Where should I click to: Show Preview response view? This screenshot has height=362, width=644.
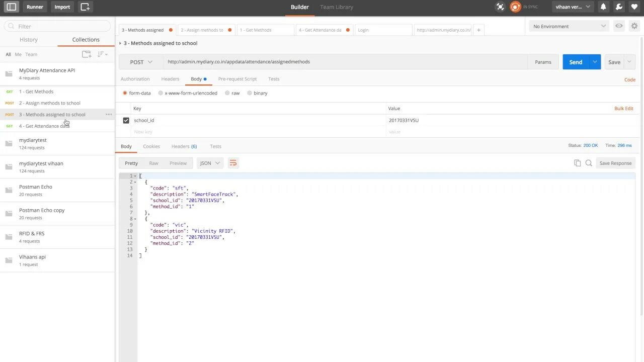coord(178,163)
